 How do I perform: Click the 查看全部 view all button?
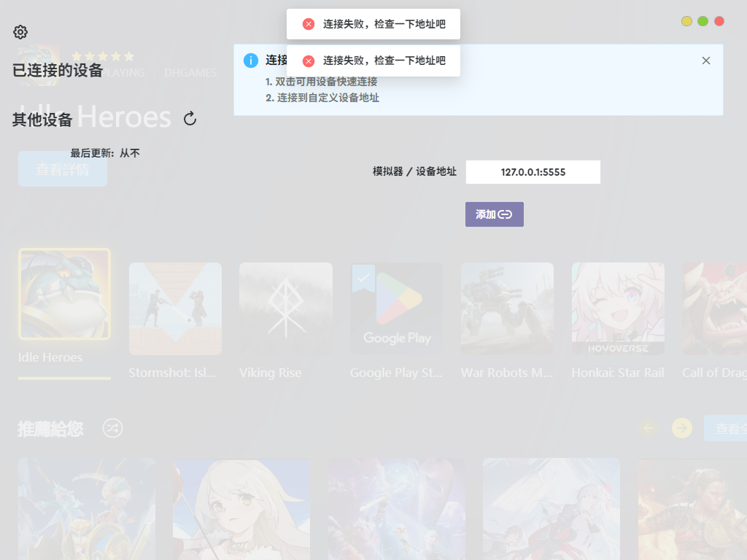tap(726, 428)
